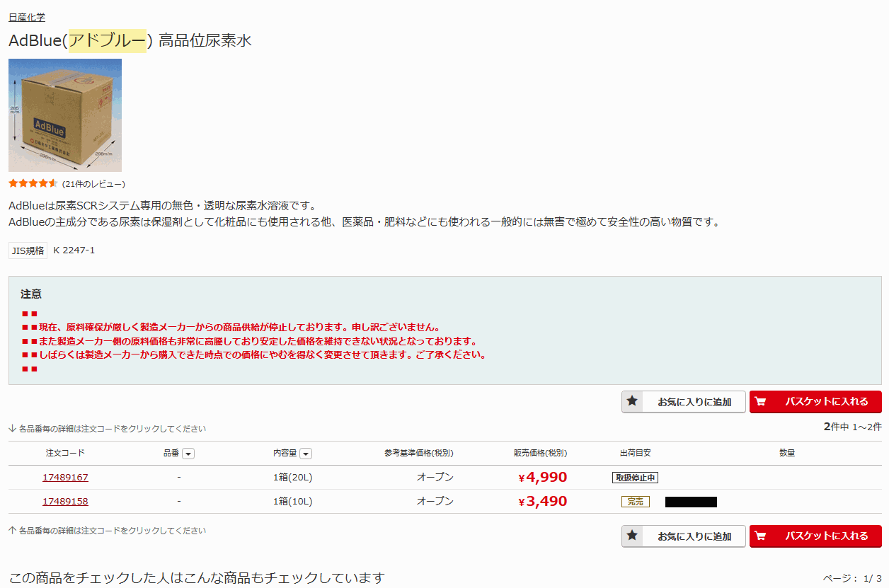Click the AdBlue box product thumbnail
This screenshot has height=588, width=889.
coord(65,115)
